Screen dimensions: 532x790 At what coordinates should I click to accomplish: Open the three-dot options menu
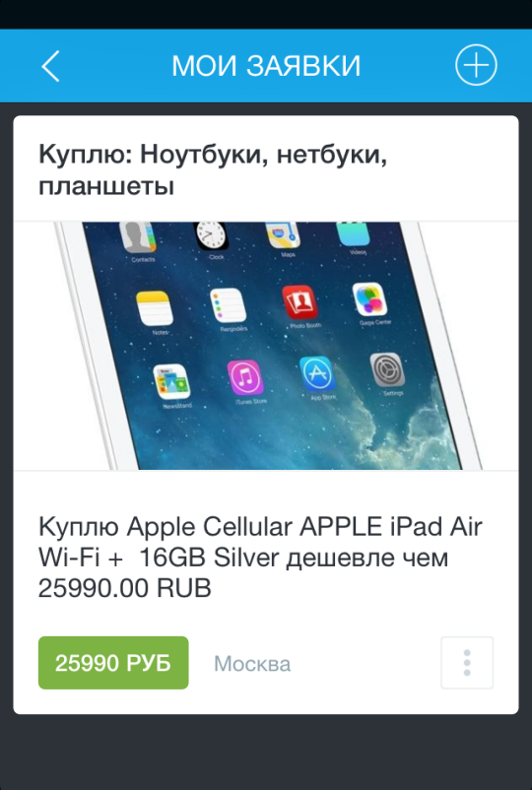(467, 663)
